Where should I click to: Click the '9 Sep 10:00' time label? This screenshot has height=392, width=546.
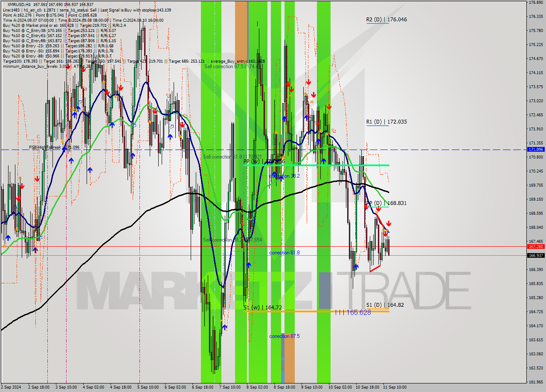pos(311,387)
